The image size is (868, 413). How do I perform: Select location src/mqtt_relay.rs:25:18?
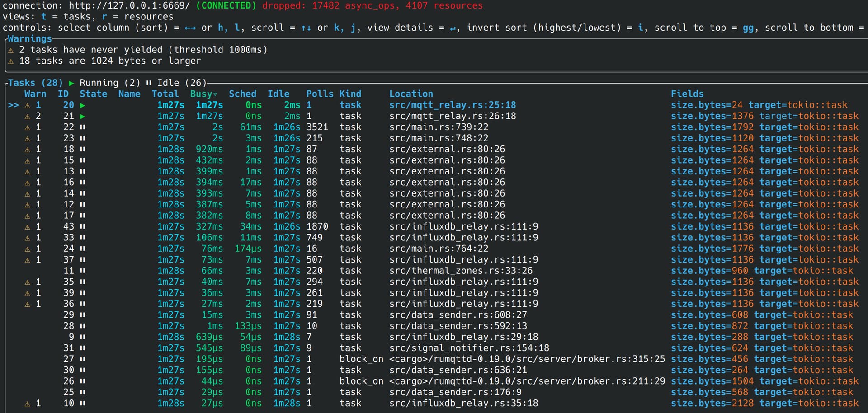coord(453,105)
